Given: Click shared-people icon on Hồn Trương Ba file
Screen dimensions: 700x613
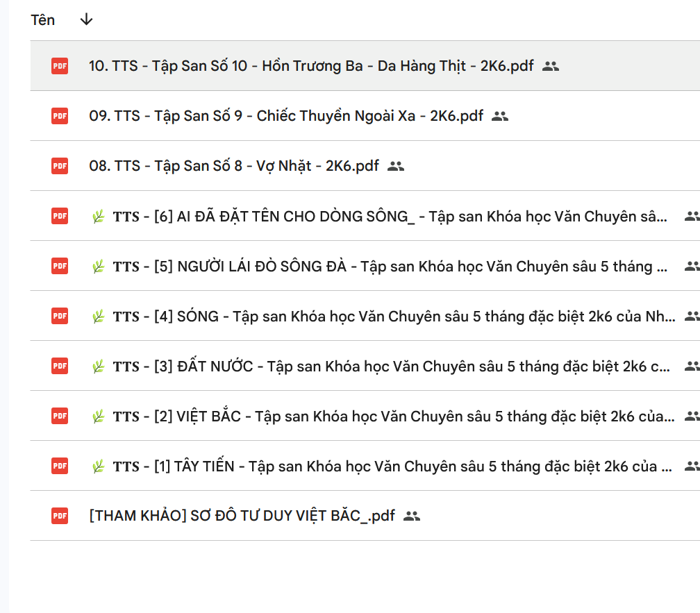Looking at the screenshot, I should 551,66.
